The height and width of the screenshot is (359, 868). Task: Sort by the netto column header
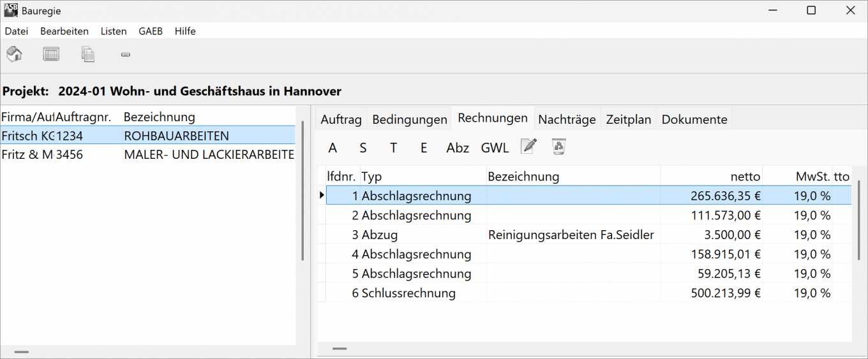(712, 177)
